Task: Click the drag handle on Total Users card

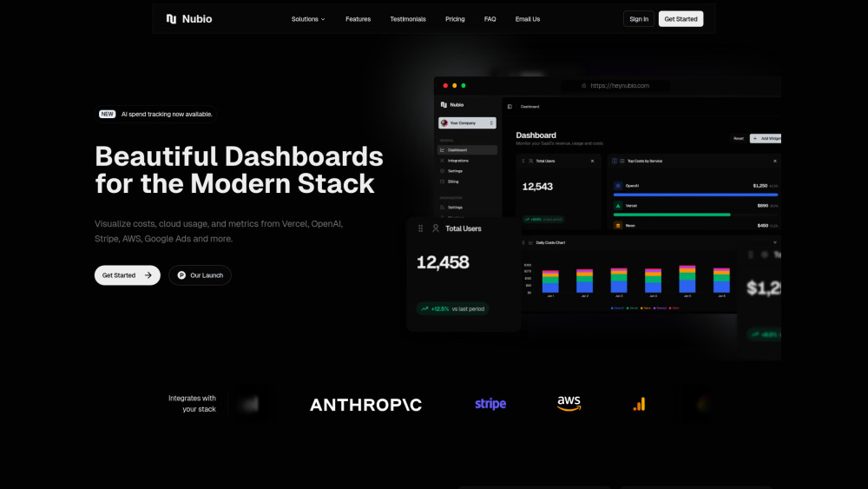Action: (x=421, y=228)
